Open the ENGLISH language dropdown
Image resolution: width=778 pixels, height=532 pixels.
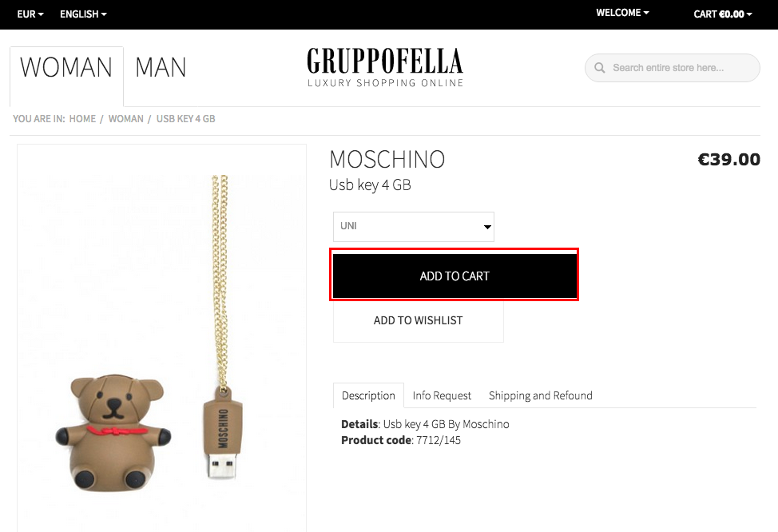coord(83,14)
